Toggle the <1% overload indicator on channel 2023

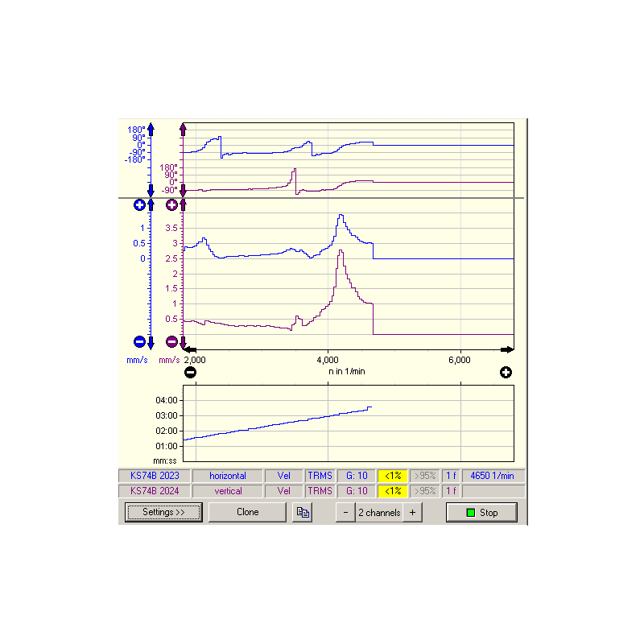click(392, 476)
